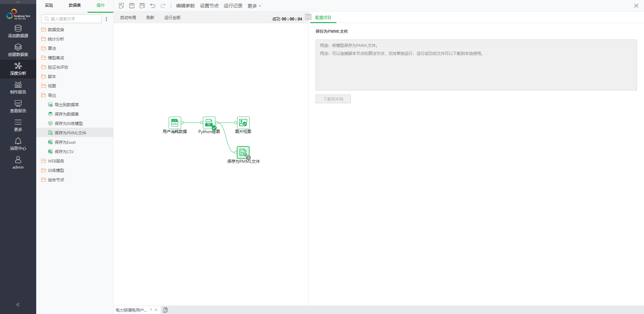Screen dimensions: 644x314
Task: Click the new experiment icon
Action: pyautogui.click(x=121, y=6)
